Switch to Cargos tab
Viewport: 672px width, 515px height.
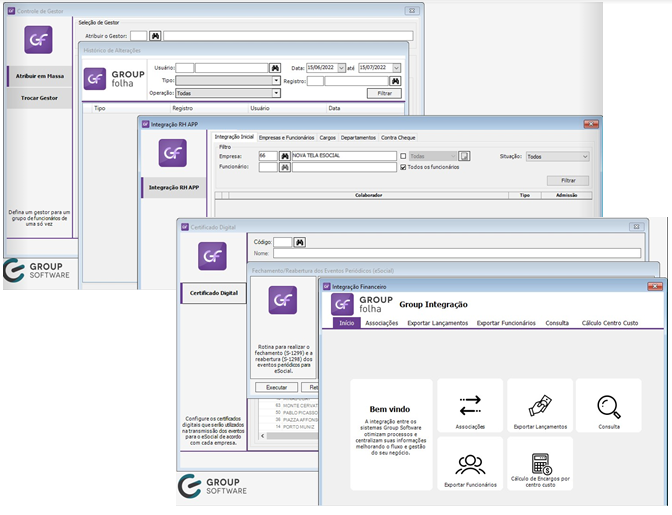pyautogui.click(x=327, y=138)
